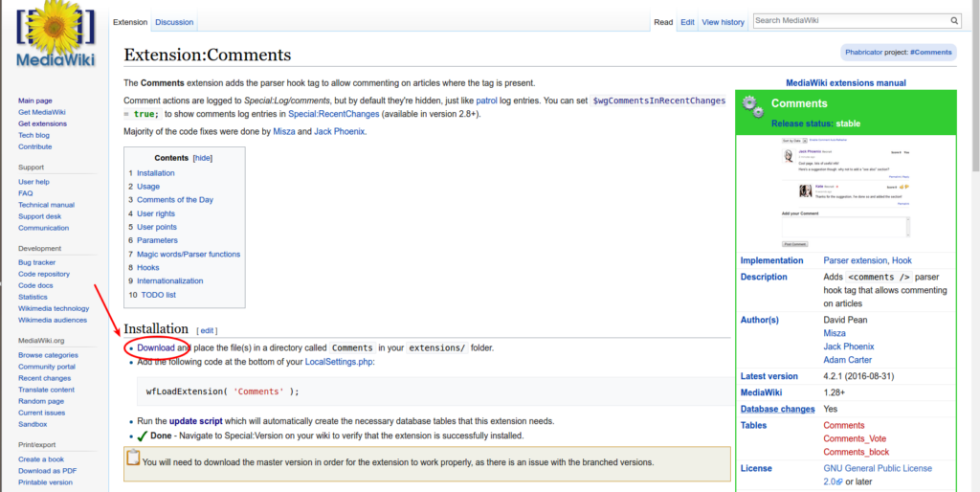Open the Communication link
The image size is (980, 492).
click(44, 228)
